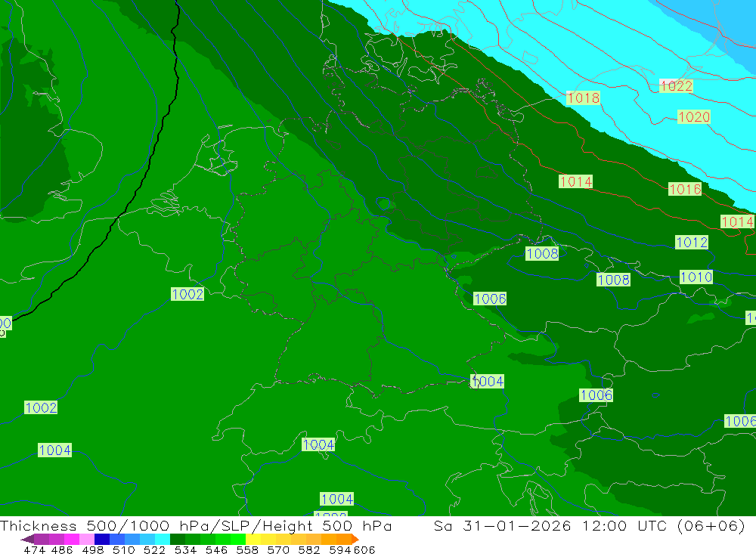Select the 1008 label left of 1010
The width and height of the screenshot is (756, 554).
pos(613,280)
